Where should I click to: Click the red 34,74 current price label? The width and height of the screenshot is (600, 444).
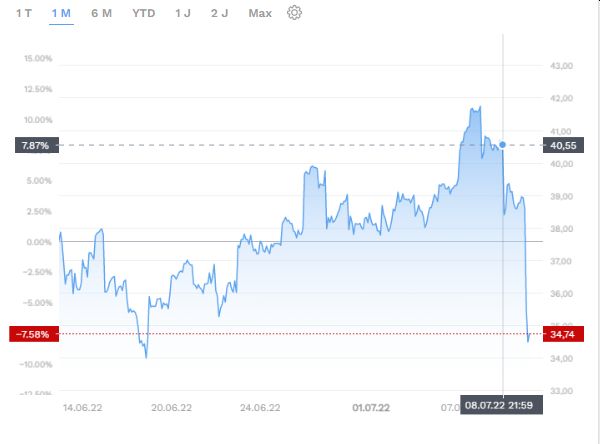[563, 334]
